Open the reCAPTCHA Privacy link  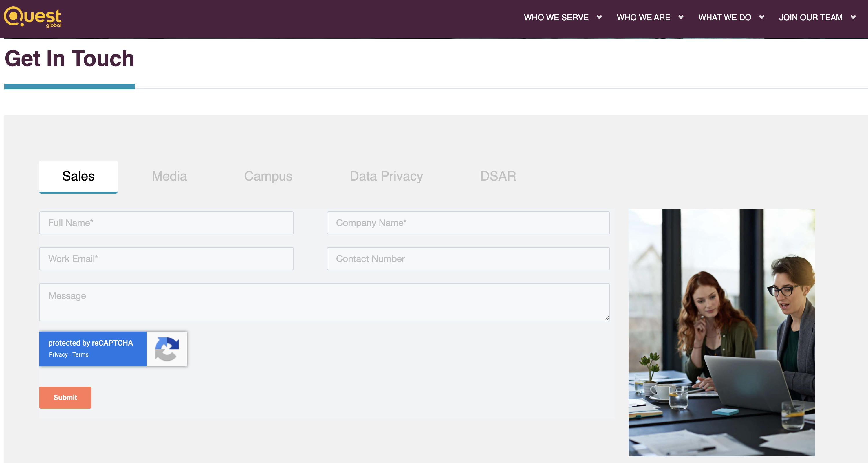click(x=58, y=354)
